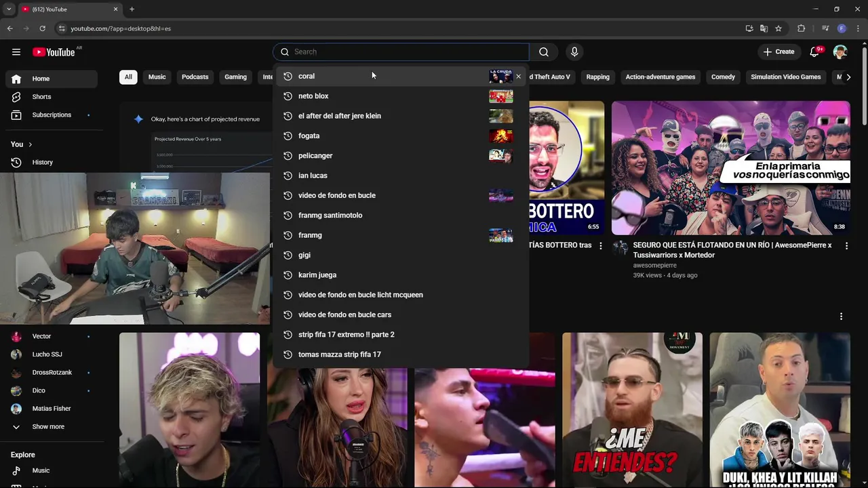Open the notifications bell
The height and width of the screenshot is (488, 868).
point(815,52)
